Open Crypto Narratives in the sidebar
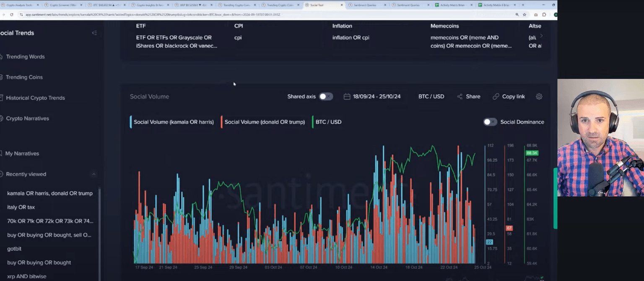644x281 pixels. [27, 118]
